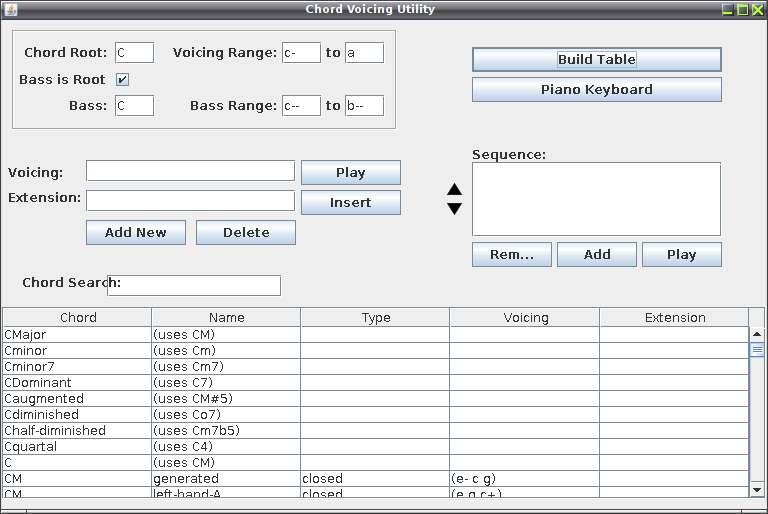This screenshot has height=514, width=768.
Task: Click the up arrow beside Sequence list
Action: tap(455, 189)
